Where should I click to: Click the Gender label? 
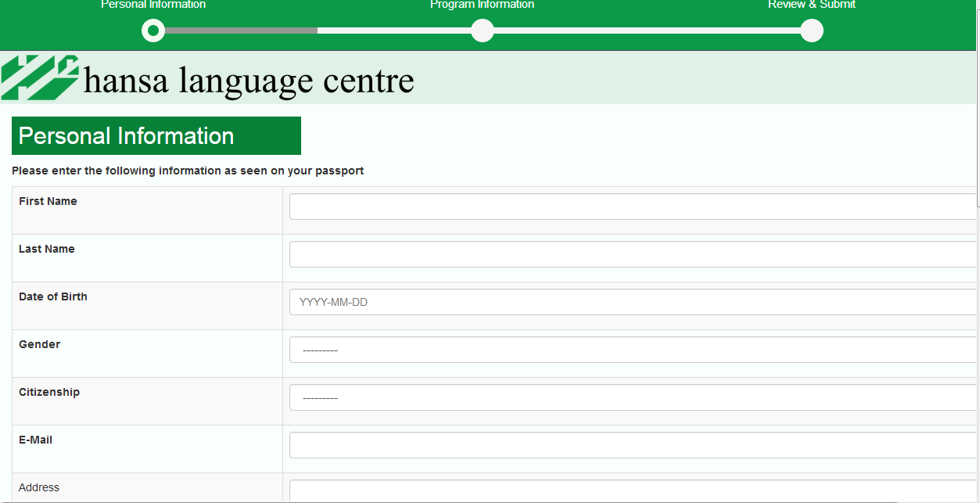[x=39, y=344]
